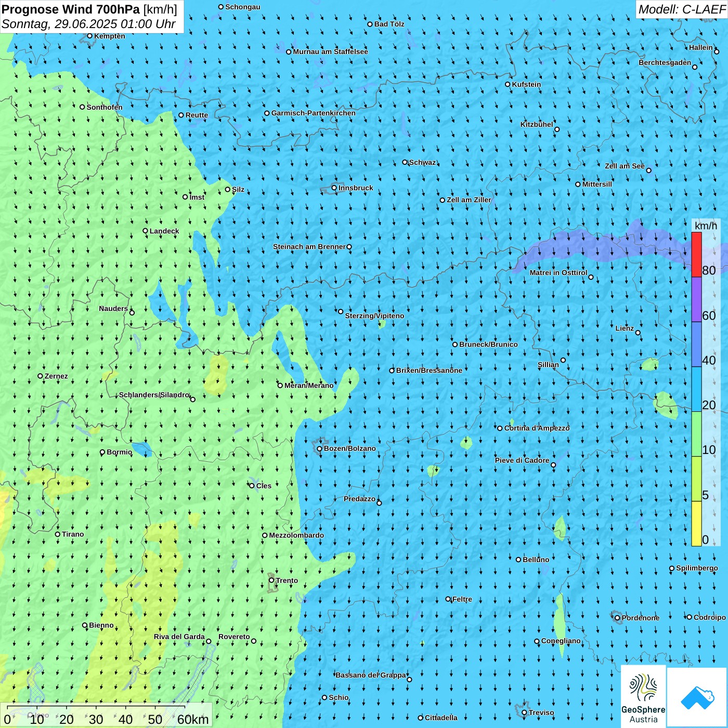This screenshot has height=728, width=728.
Task: Select the red segment of the km/h legend
Action: [x=696, y=254]
